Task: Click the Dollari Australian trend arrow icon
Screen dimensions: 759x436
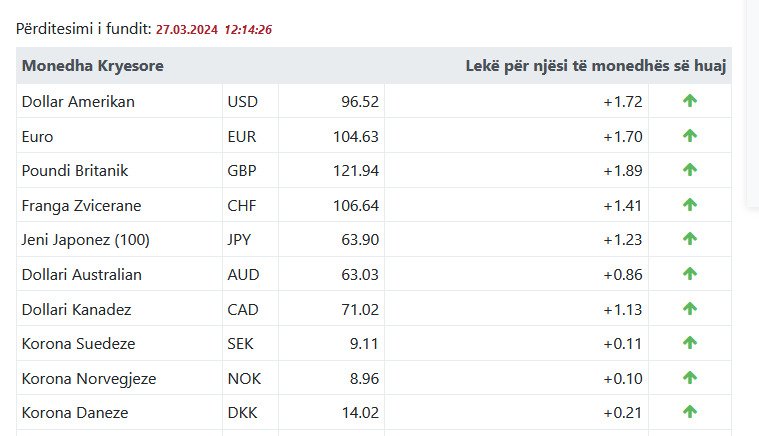Action: point(689,274)
